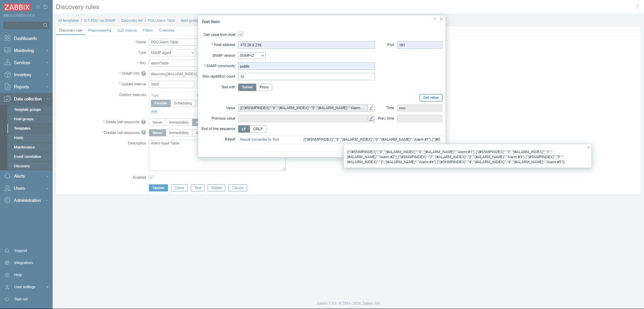The width and height of the screenshot is (644, 309).
Task: Collapse the Data collection menu chevron
Action: coord(47,99)
